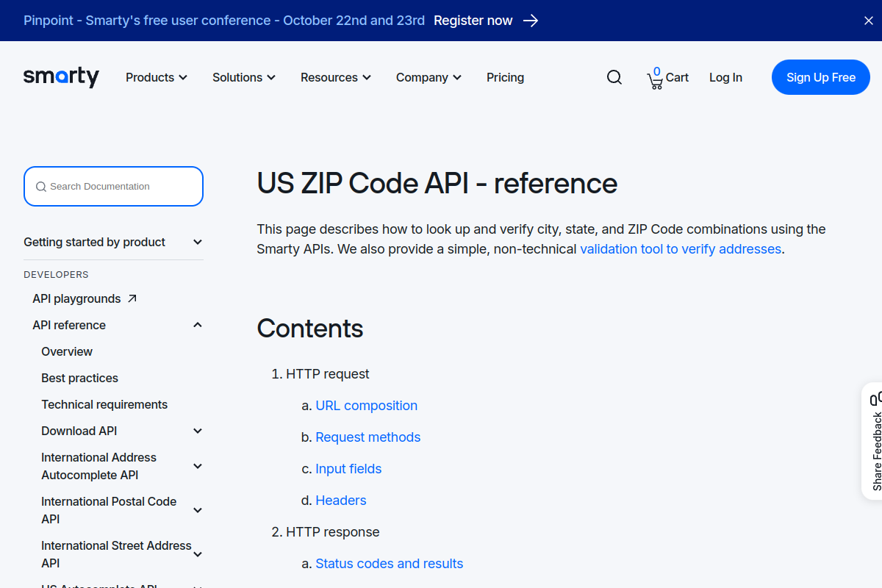Viewport: 882px width, 588px height.
Task: Click Register now in the banner
Action: pos(473,21)
